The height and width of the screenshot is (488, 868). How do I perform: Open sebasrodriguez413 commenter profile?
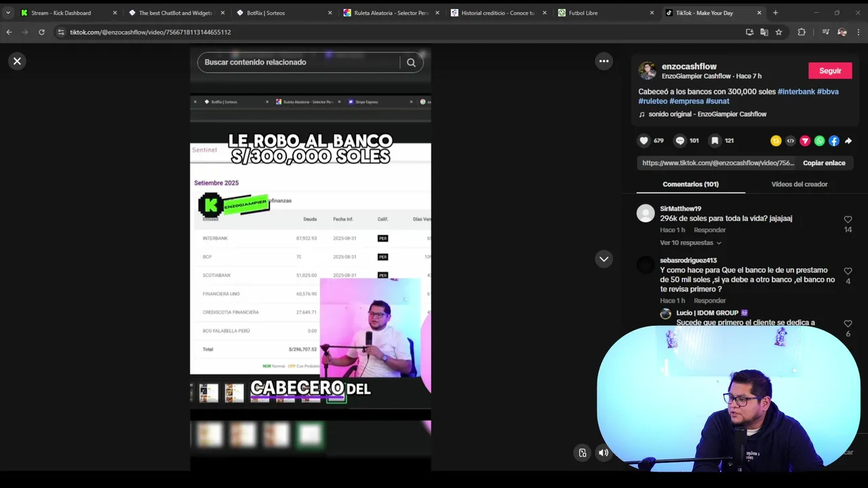[688, 260]
